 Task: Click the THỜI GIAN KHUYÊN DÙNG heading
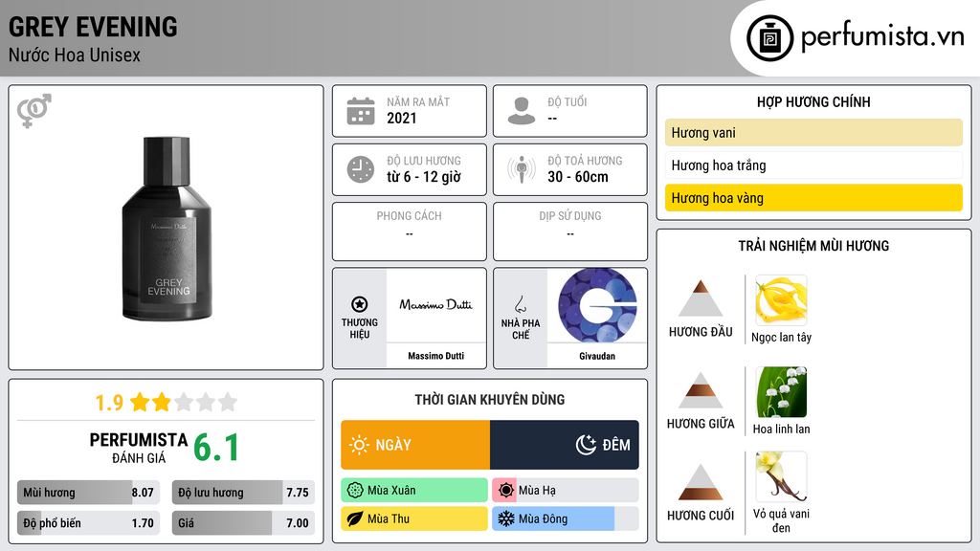click(x=490, y=400)
